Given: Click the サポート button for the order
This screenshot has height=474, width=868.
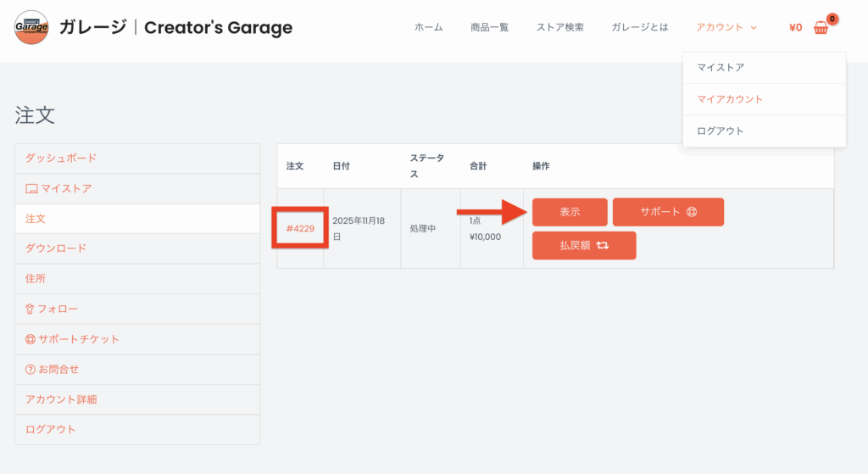Looking at the screenshot, I should tap(668, 212).
